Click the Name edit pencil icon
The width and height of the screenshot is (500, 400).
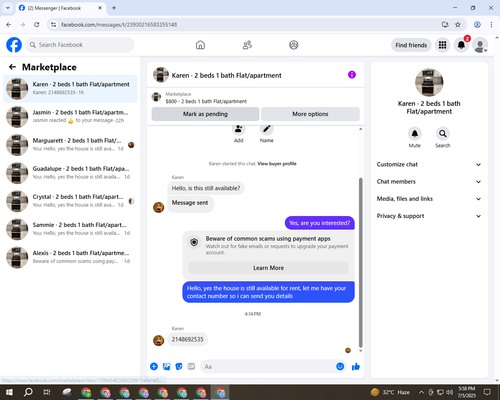click(267, 129)
